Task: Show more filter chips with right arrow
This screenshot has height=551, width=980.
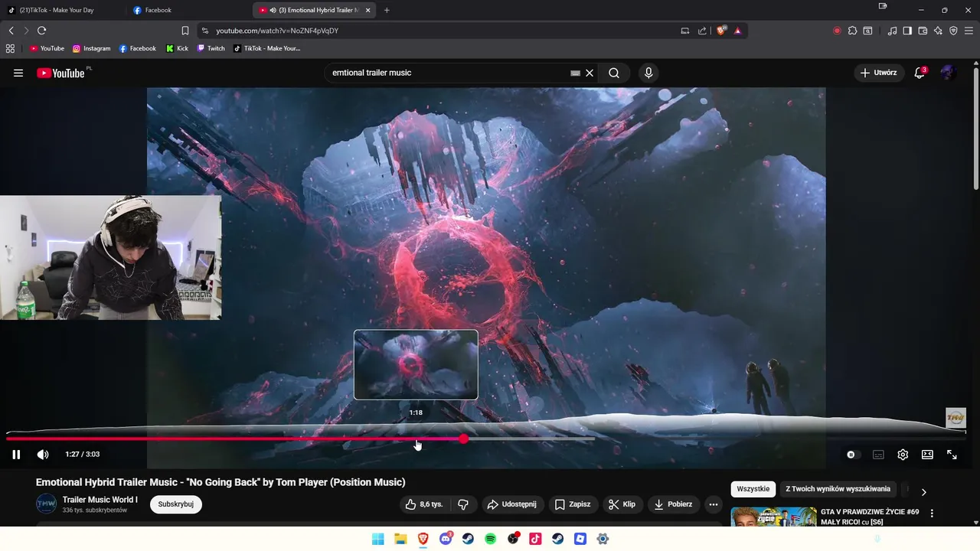Action: (x=923, y=492)
